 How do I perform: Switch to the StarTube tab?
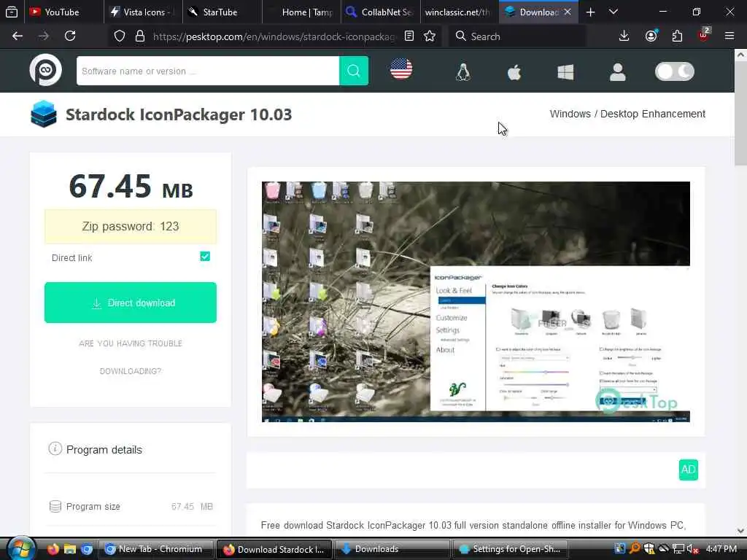222,12
